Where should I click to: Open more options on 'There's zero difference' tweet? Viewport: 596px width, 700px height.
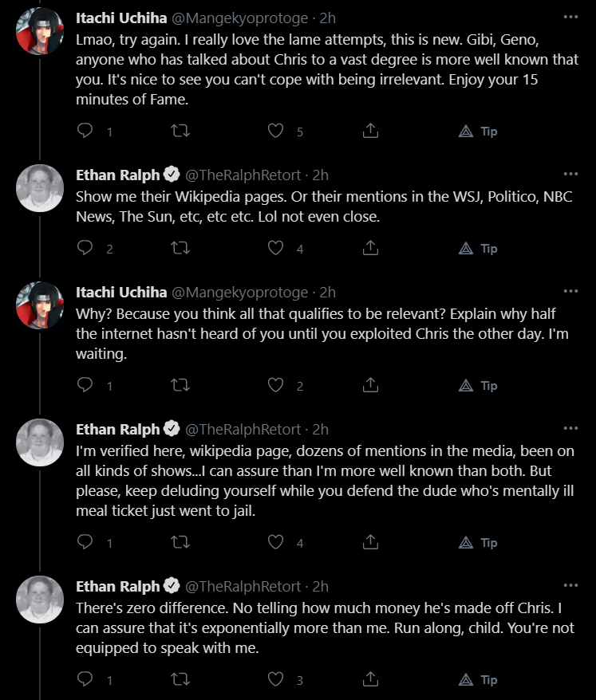click(570, 585)
